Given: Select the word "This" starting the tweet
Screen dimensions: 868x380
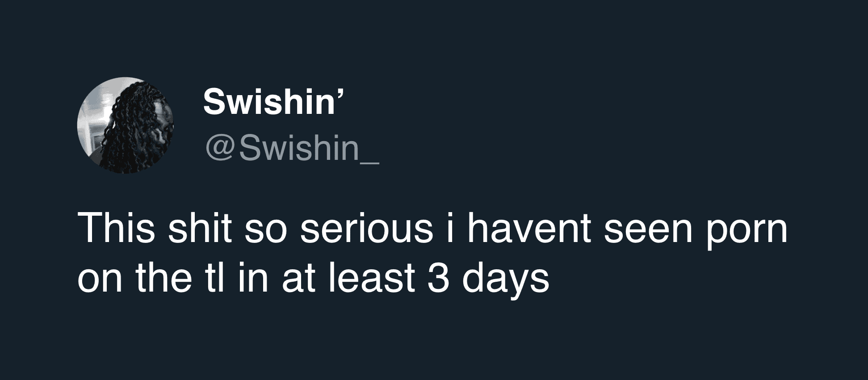Looking at the screenshot, I should click(x=116, y=228).
